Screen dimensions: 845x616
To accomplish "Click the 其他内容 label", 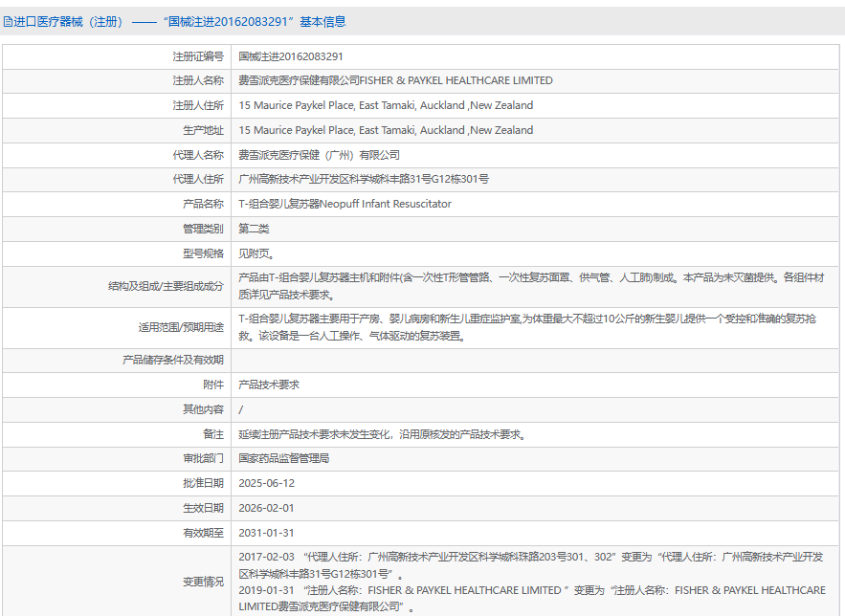I will click(x=203, y=409).
